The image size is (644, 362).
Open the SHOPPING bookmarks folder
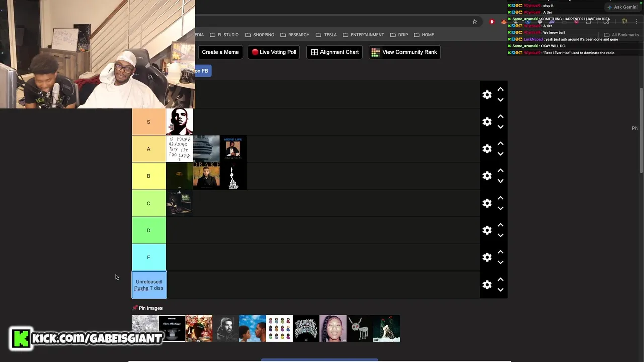[x=260, y=35]
